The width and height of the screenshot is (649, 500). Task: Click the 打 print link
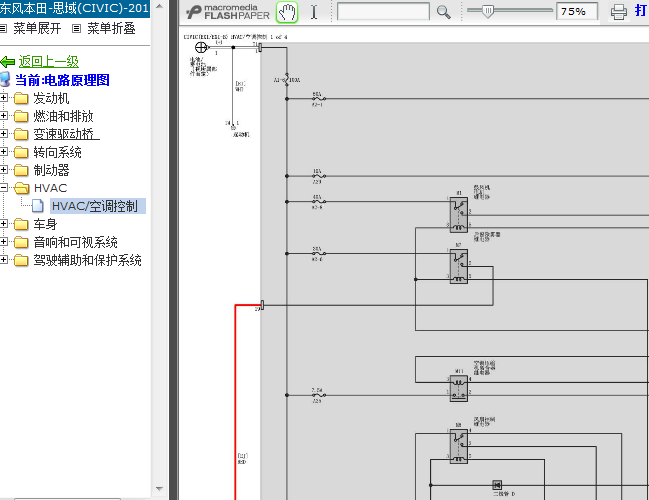tap(641, 11)
